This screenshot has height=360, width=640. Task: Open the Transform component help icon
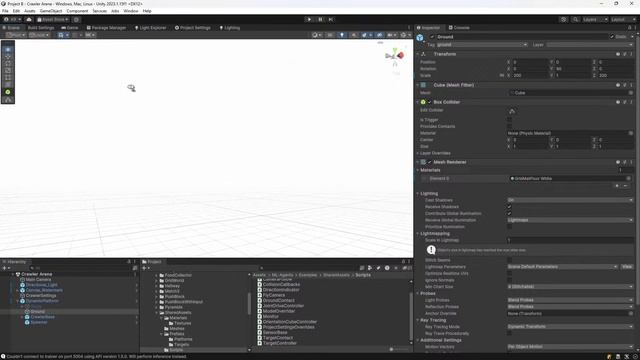(x=618, y=54)
